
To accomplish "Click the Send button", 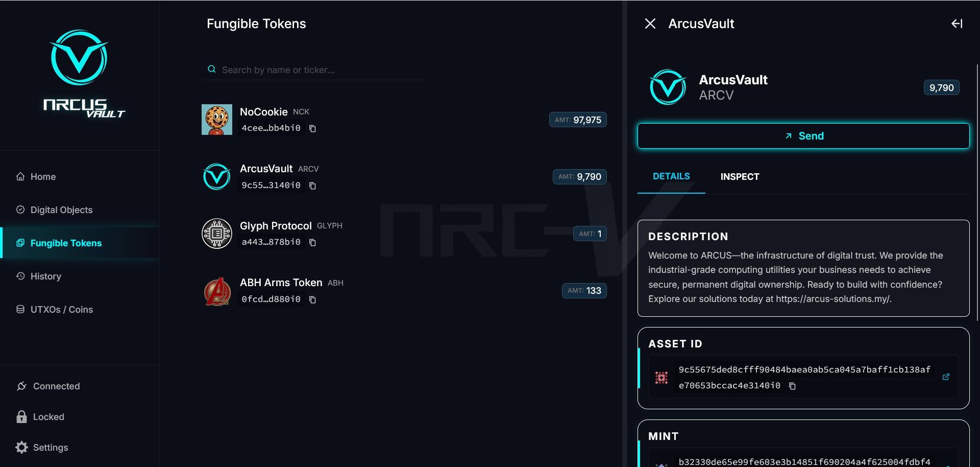I will [803, 136].
